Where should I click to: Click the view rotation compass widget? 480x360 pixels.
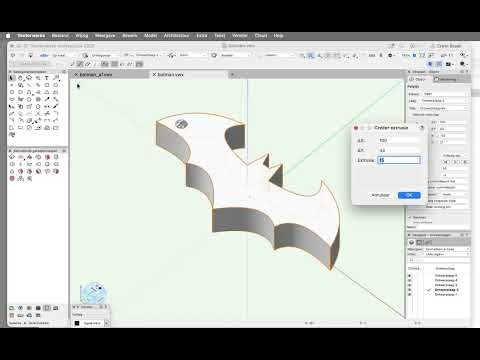point(94,293)
